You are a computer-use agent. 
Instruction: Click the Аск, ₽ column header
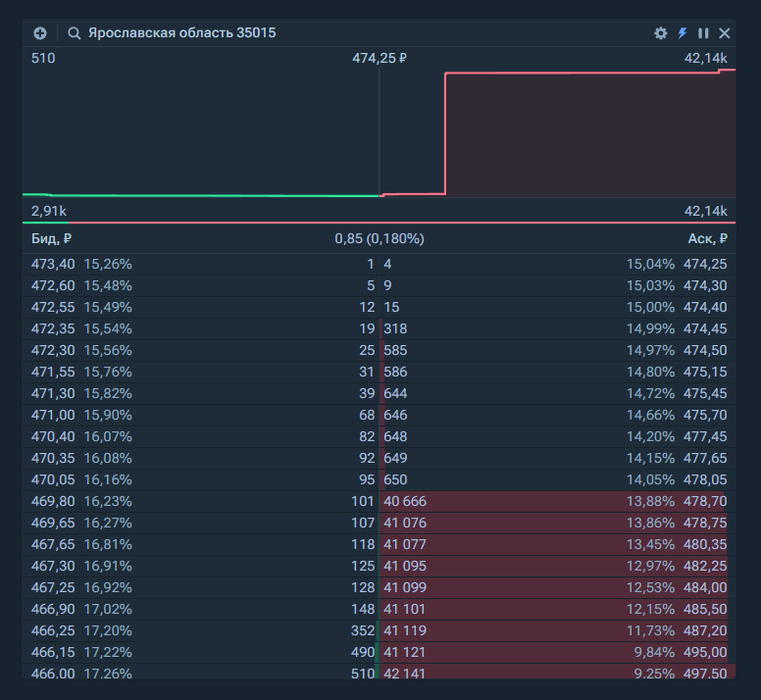(x=707, y=238)
